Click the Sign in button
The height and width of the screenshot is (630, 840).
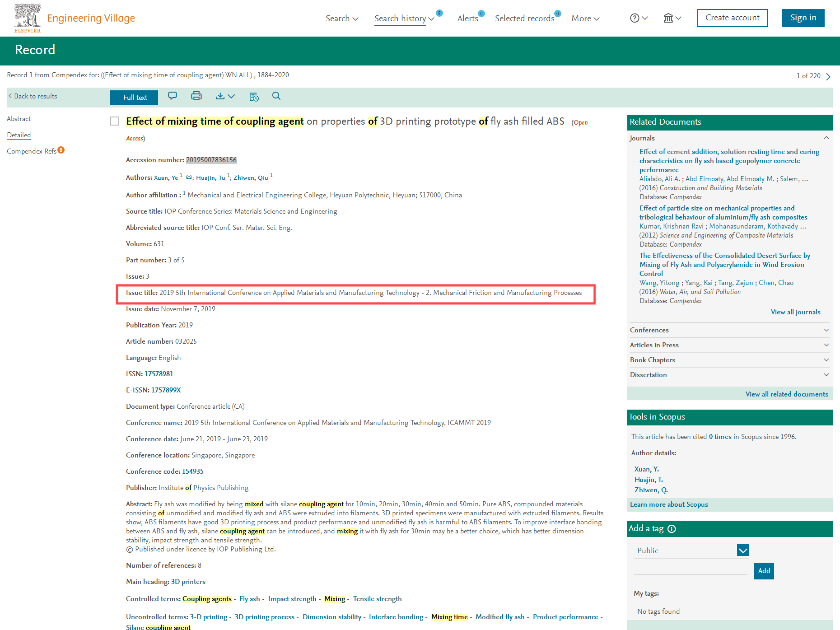point(803,18)
